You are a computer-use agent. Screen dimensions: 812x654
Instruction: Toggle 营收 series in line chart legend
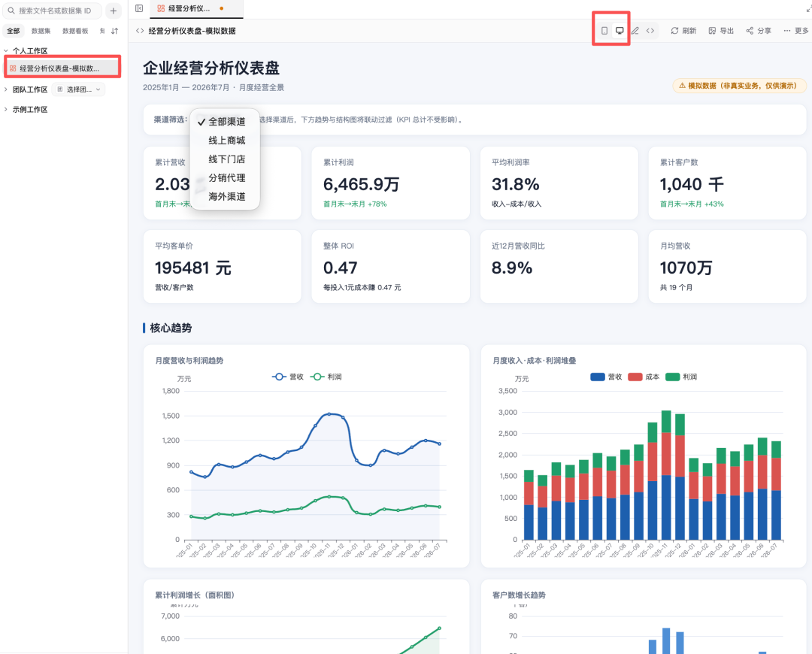tap(288, 377)
